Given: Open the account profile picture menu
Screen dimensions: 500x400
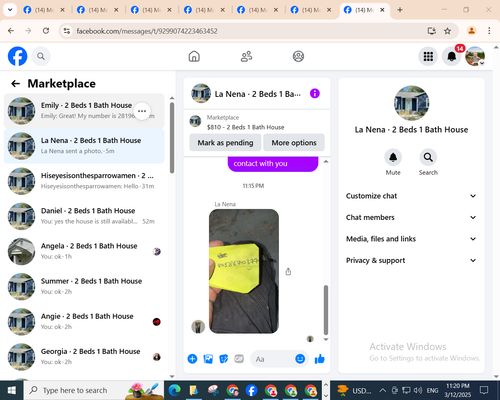Looking at the screenshot, I should [475, 56].
